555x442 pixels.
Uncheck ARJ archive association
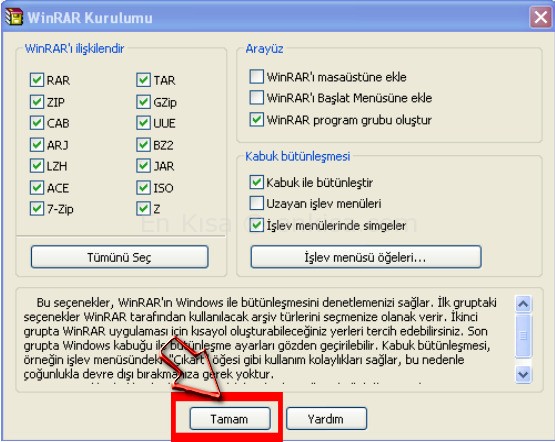(x=37, y=145)
